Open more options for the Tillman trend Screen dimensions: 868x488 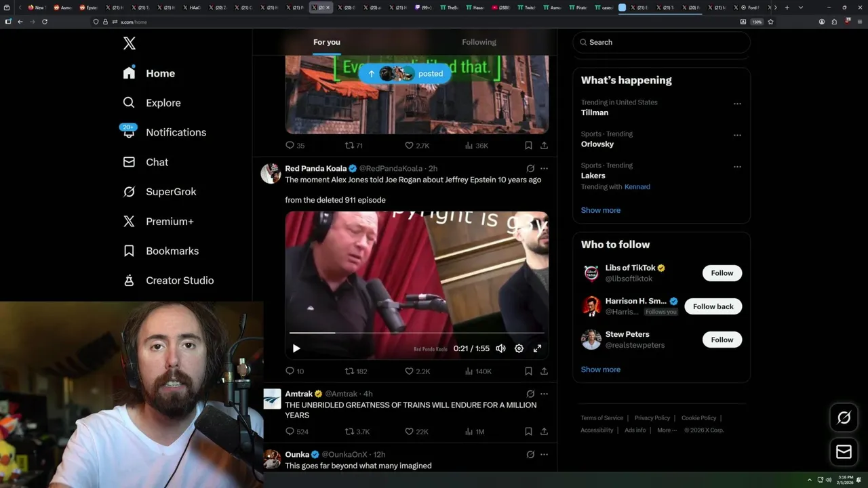(737, 104)
